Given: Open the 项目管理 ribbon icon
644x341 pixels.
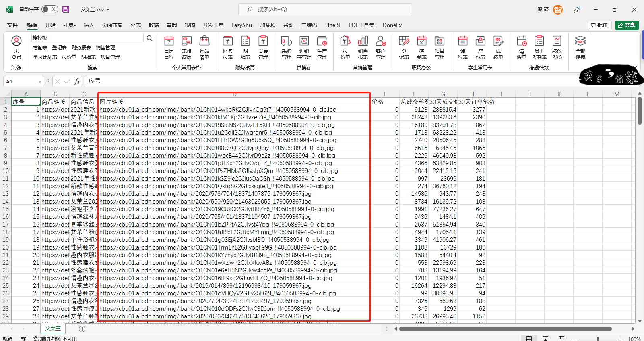Looking at the screenshot, I should [440, 48].
